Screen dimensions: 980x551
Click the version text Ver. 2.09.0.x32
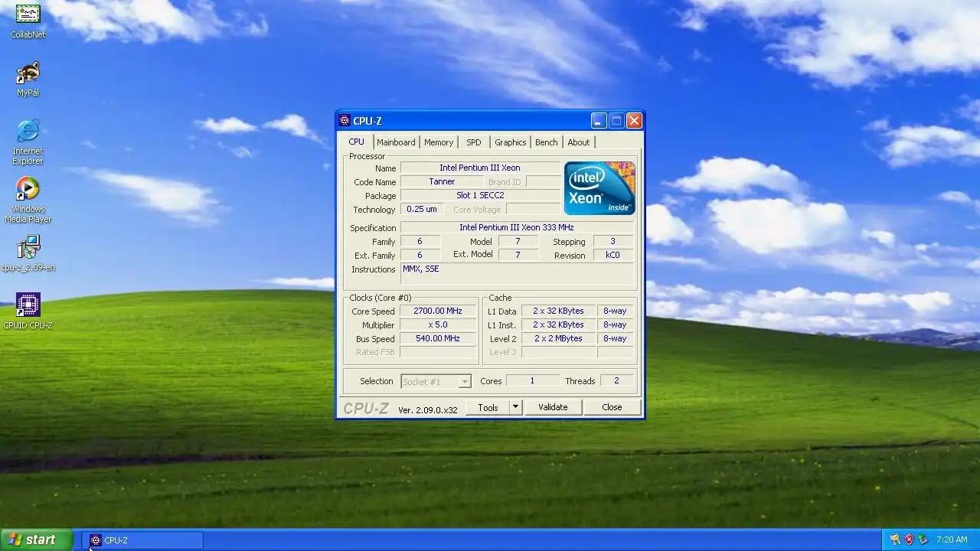[427, 410]
